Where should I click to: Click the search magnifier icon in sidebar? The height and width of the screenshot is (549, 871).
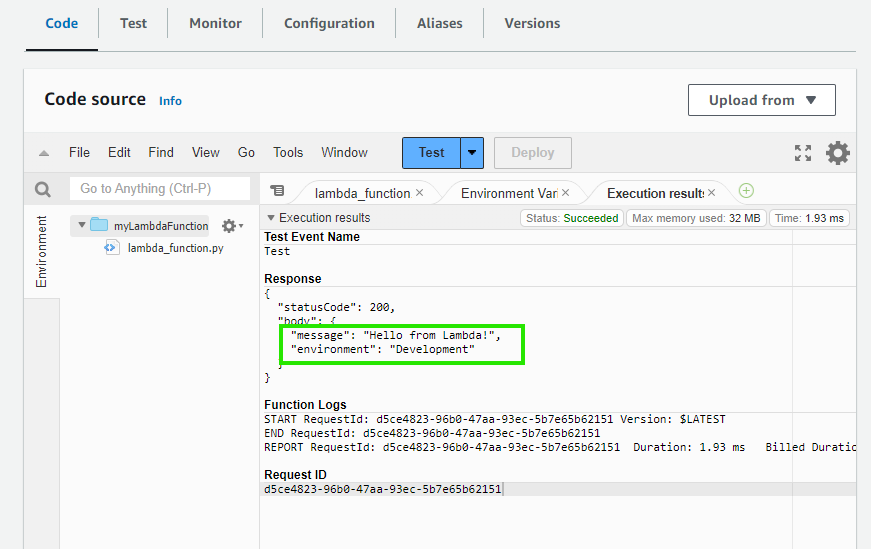(43, 189)
